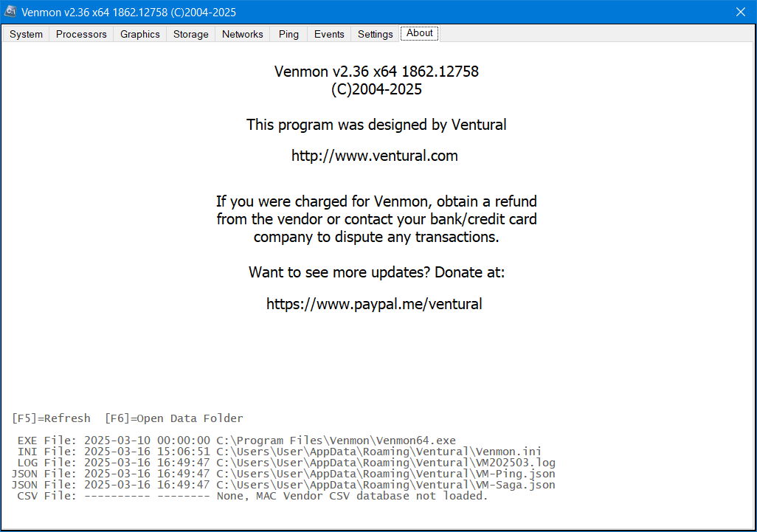Select the JSON File VM-Saga.json line

click(x=283, y=485)
